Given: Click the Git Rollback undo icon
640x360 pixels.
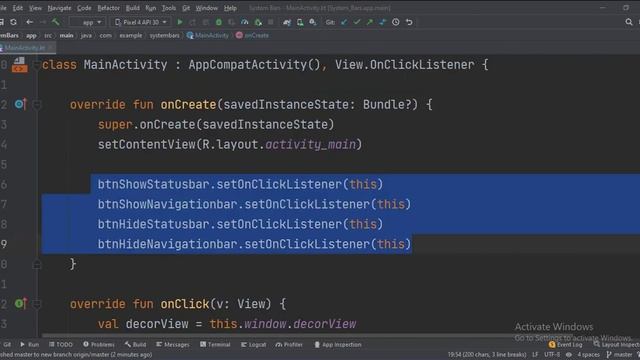Looking at the screenshot, I should 409,22.
